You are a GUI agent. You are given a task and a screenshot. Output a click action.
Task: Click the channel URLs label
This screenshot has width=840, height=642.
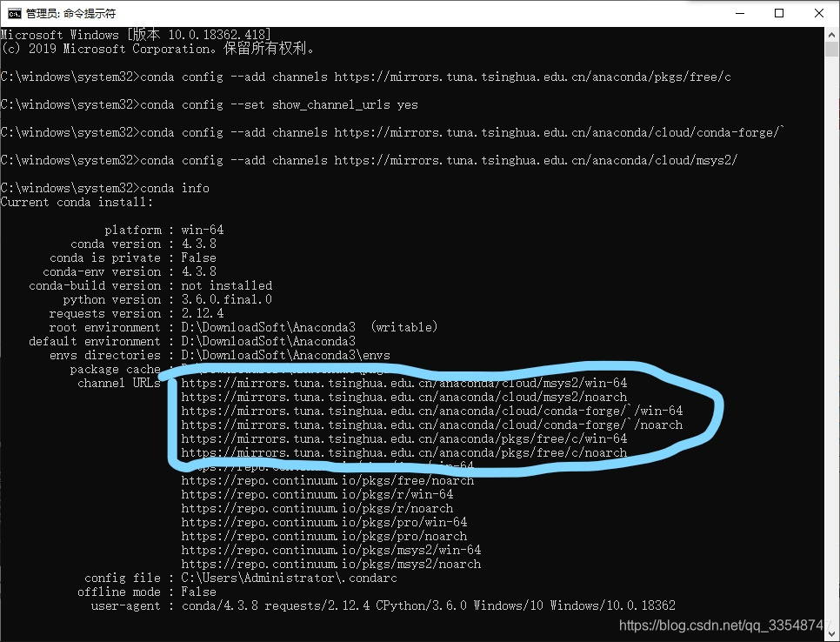[119, 383]
